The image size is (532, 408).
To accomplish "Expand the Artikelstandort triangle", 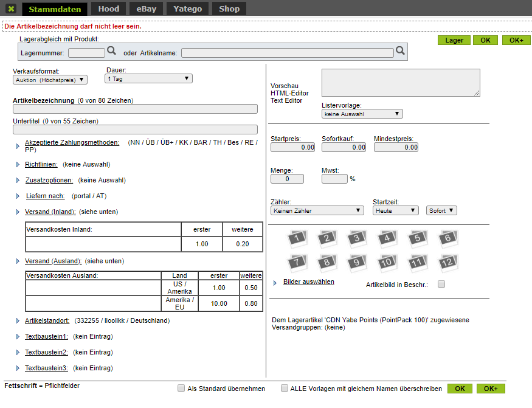I will click(18, 321).
